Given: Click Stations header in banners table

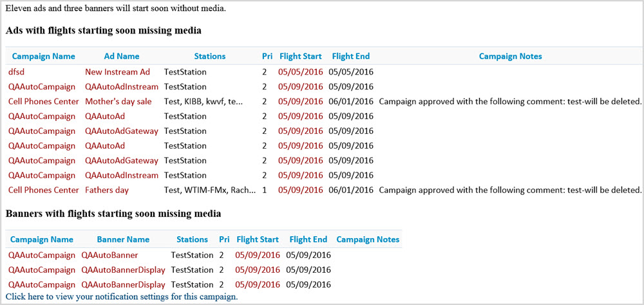Looking at the screenshot, I should [x=192, y=240].
